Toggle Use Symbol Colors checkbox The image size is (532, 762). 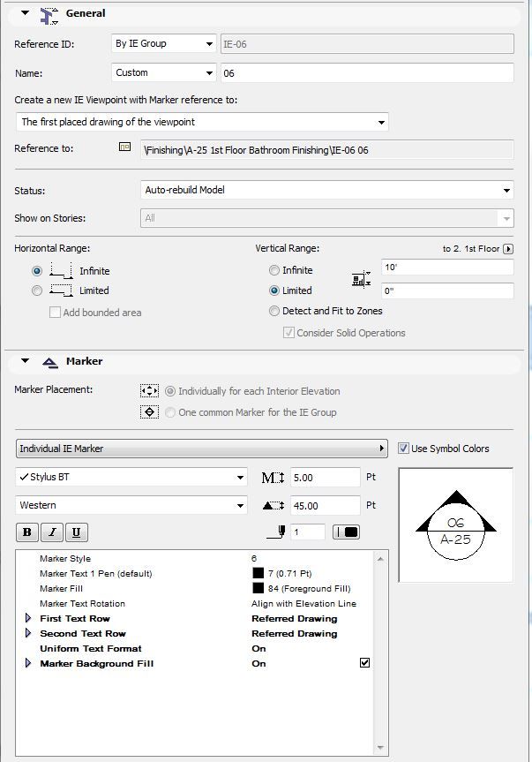(403, 448)
